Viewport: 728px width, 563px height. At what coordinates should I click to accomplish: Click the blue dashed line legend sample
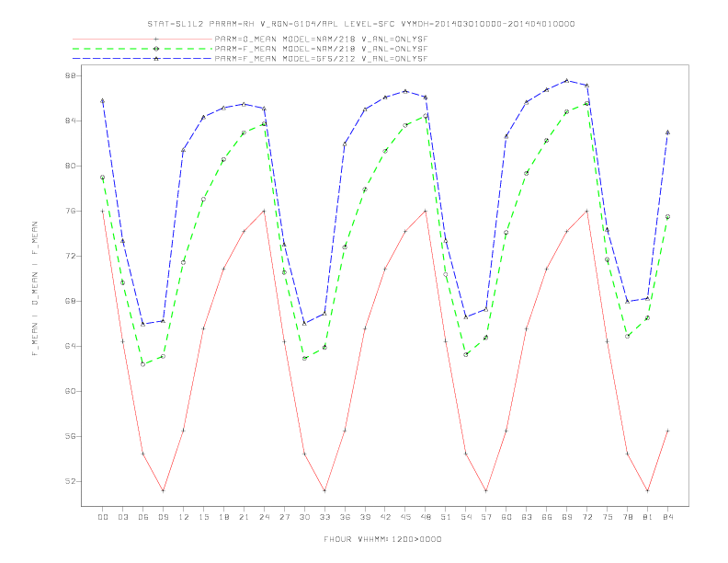(x=142, y=59)
